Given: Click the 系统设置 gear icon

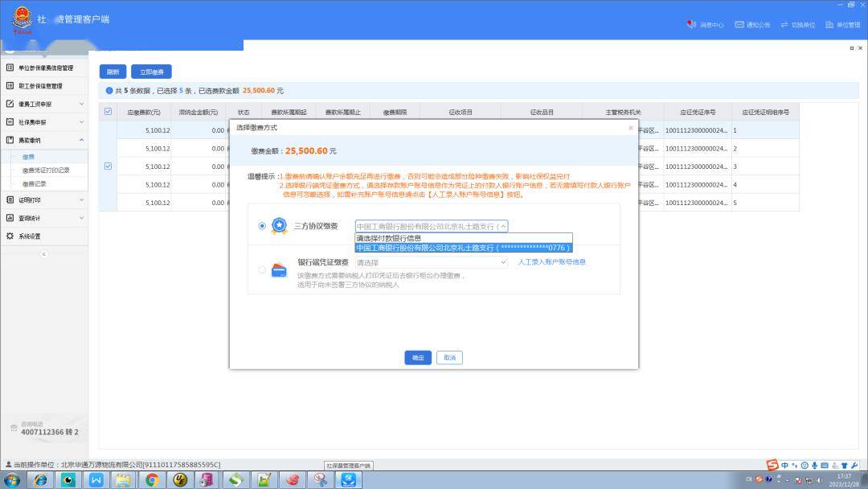Looking at the screenshot, I should pyautogui.click(x=10, y=236).
